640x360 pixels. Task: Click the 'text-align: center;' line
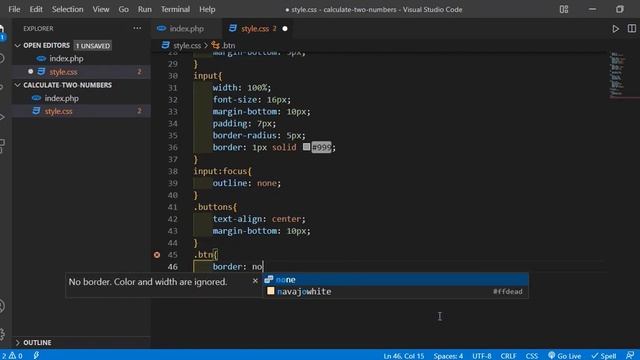pyautogui.click(x=259, y=219)
